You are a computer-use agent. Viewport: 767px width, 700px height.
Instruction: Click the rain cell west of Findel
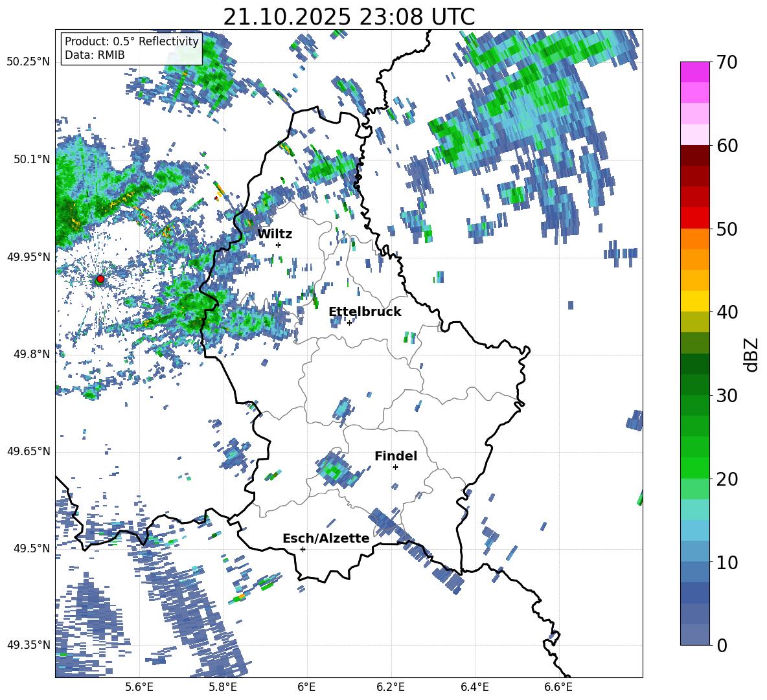click(x=336, y=468)
